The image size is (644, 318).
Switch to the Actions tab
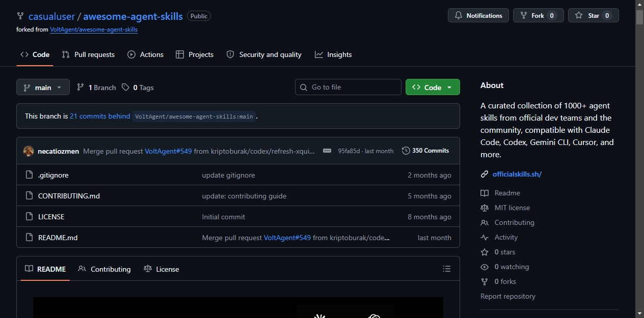tap(146, 54)
